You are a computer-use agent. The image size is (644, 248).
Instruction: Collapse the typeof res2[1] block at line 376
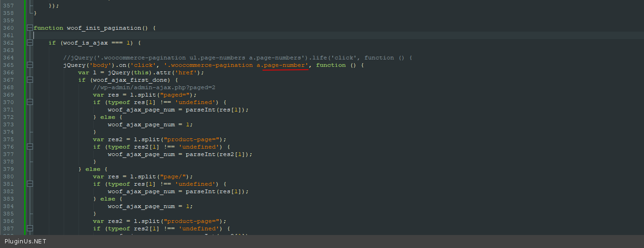[x=30, y=147]
